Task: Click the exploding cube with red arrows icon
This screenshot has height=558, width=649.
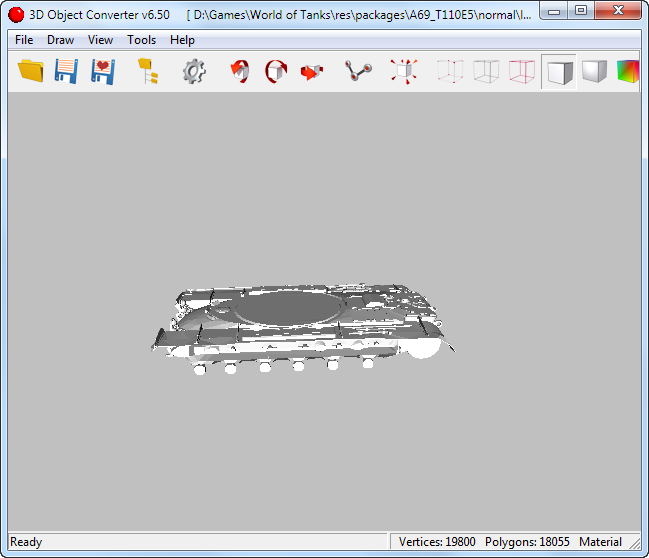Action: [x=404, y=71]
